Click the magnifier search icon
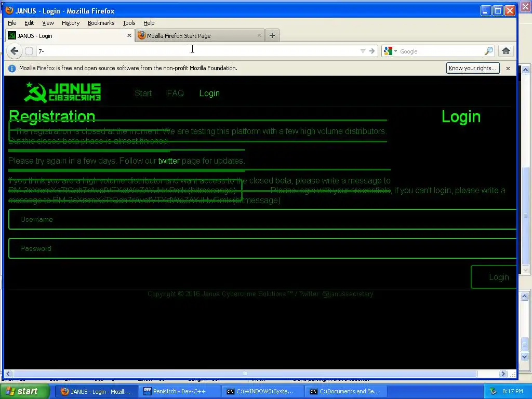 click(489, 51)
